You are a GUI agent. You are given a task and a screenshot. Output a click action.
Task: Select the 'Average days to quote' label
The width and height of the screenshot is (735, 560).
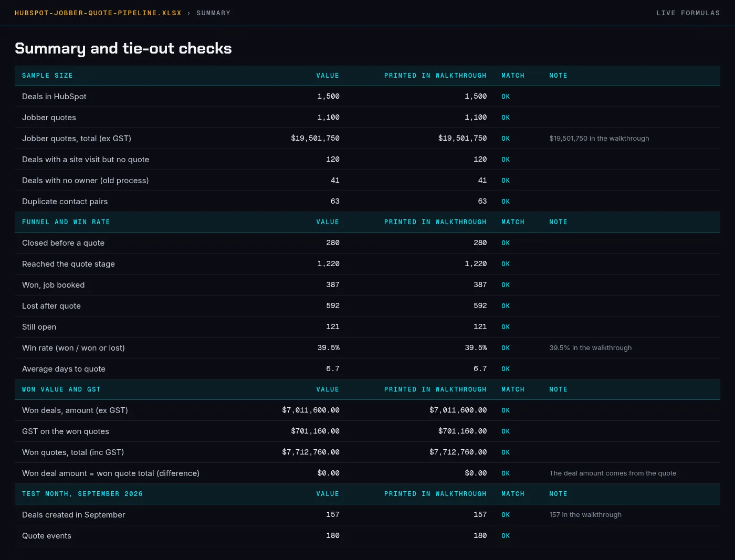point(64,369)
